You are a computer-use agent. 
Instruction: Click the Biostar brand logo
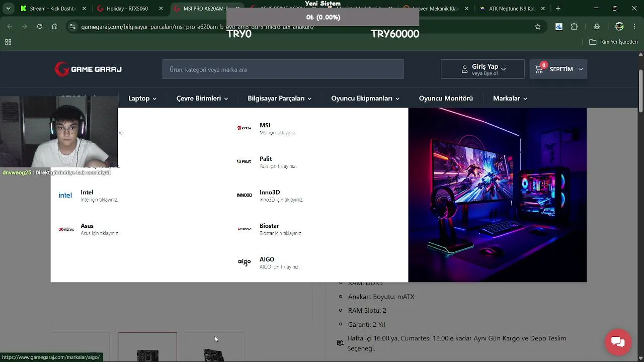tap(244, 229)
